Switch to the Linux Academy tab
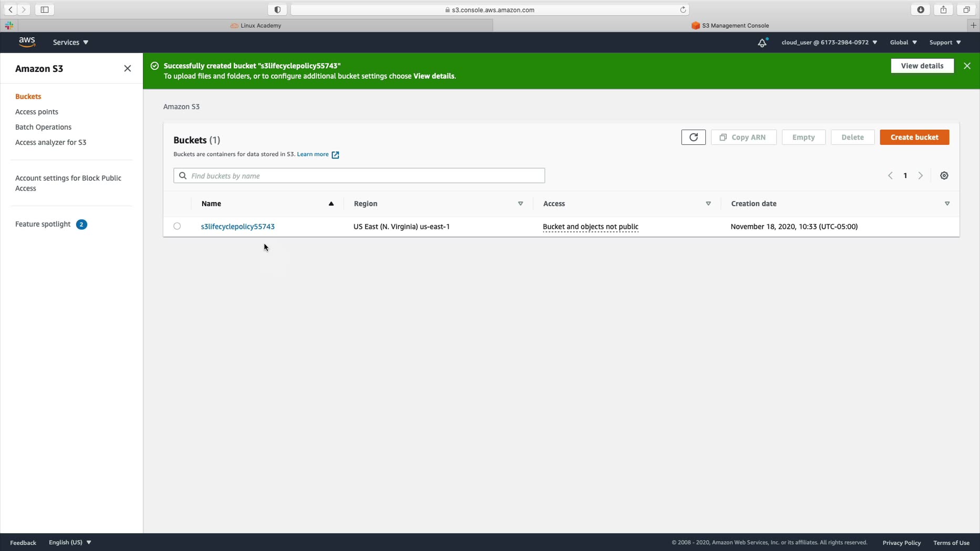Image resolution: width=980 pixels, height=551 pixels. coord(256,25)
